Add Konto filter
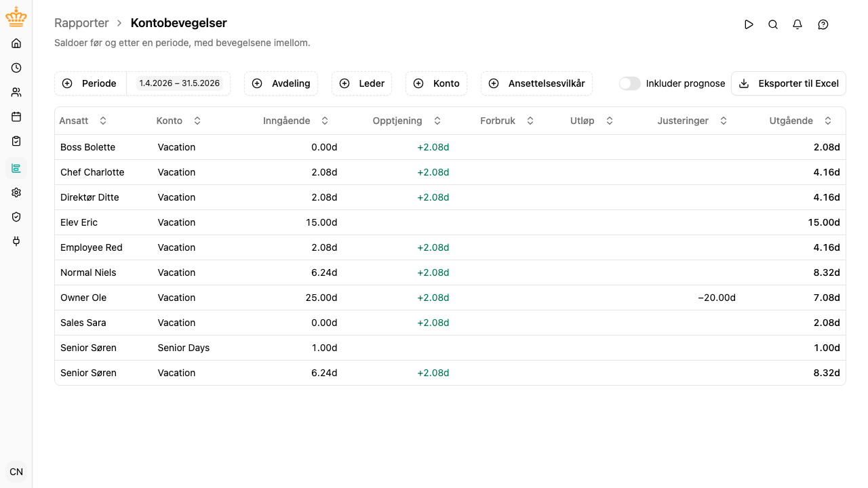This screenshot has height=488, width=868. 436,83
